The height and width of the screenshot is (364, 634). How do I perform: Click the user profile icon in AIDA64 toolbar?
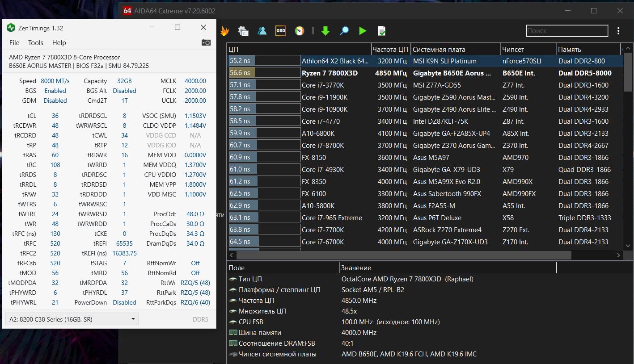click(262, 31)
